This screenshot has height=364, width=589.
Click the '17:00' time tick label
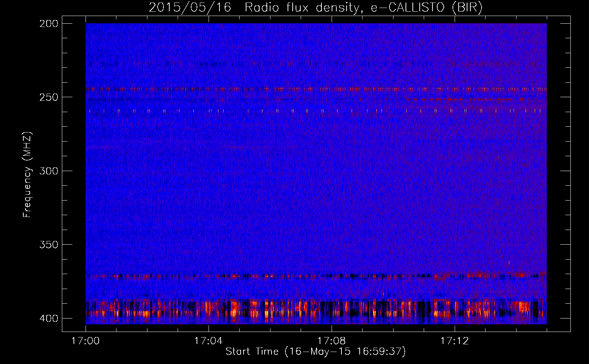click(86, 341)
